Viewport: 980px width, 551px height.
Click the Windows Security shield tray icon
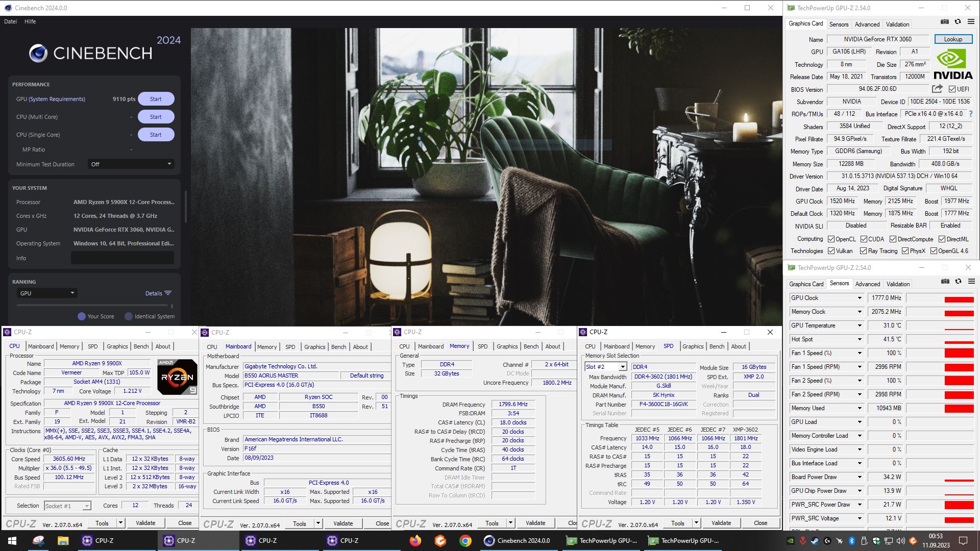876,541
